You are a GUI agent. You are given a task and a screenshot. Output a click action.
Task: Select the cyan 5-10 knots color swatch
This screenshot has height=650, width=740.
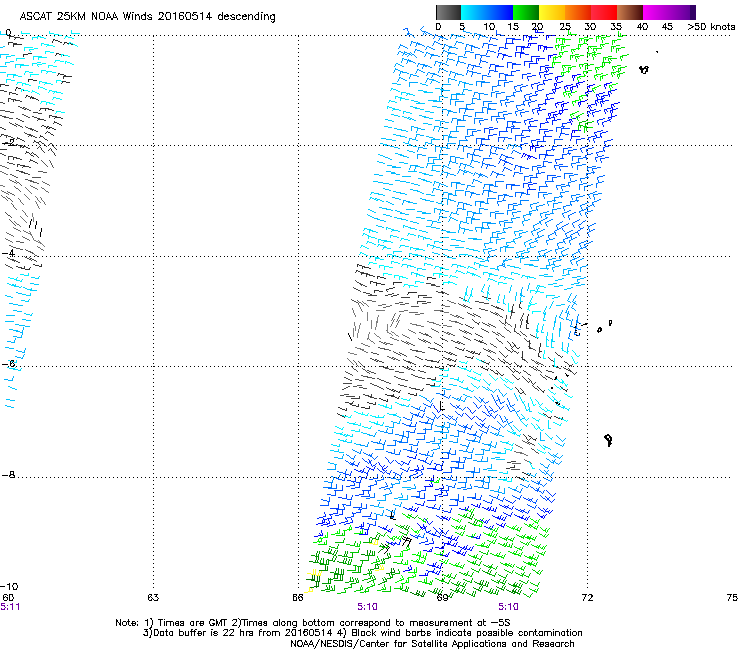(474, 12)
